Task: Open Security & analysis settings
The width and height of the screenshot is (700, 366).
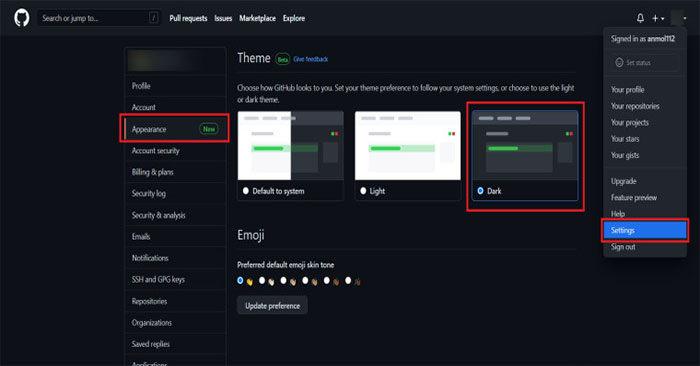Action: (175, 215)
